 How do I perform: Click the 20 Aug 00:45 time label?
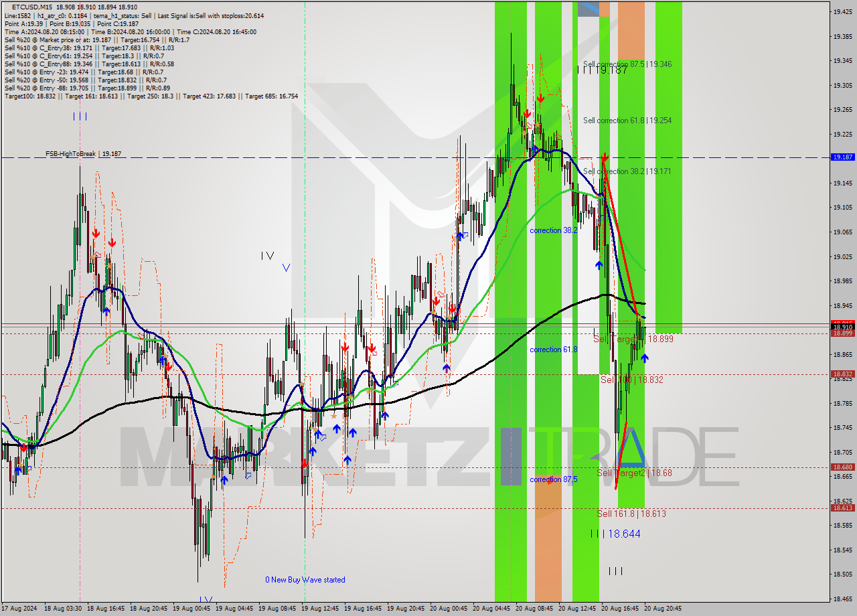(x=449, y=609)
